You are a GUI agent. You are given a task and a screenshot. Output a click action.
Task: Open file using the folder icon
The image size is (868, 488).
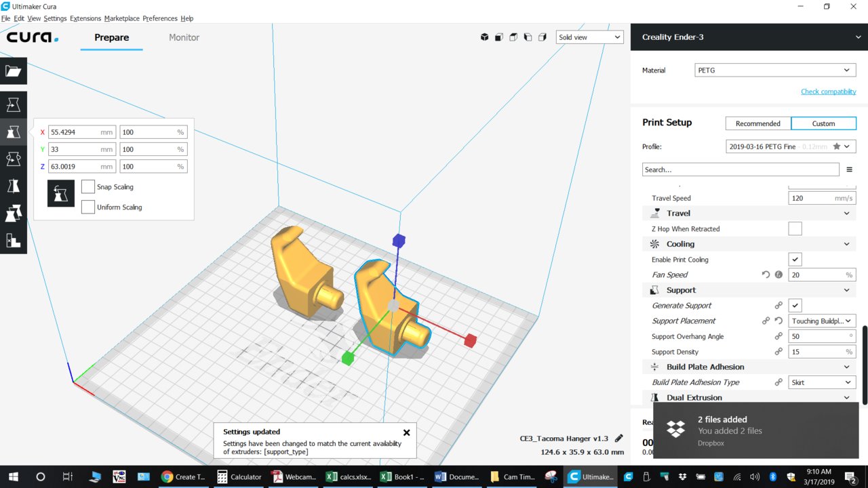[x=13, y=71]
